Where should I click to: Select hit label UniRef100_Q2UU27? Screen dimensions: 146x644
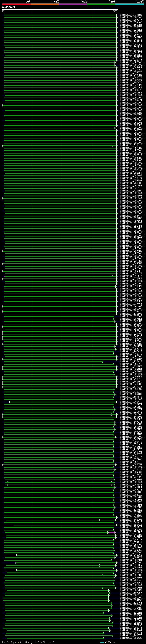click(x=131, y=470)
